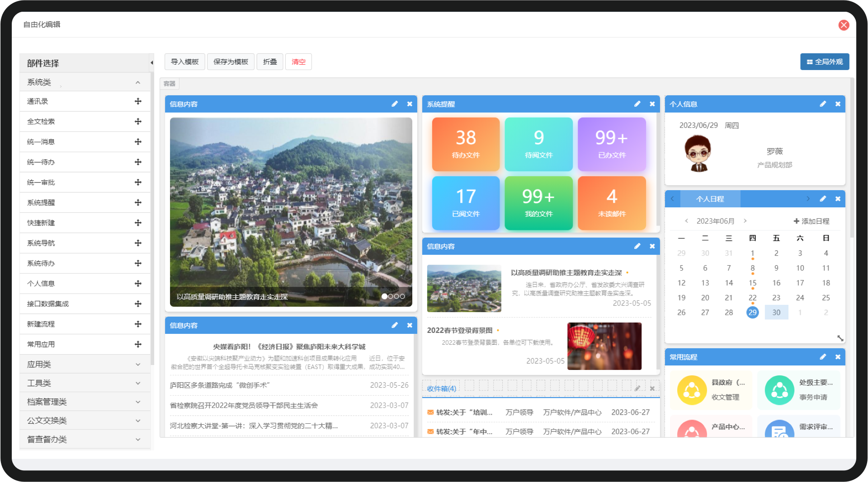Image resolution: width=868 pixels, height=482 pixels.
Task: Remove the 个人信息 panel with X icon
Action: 838,104
